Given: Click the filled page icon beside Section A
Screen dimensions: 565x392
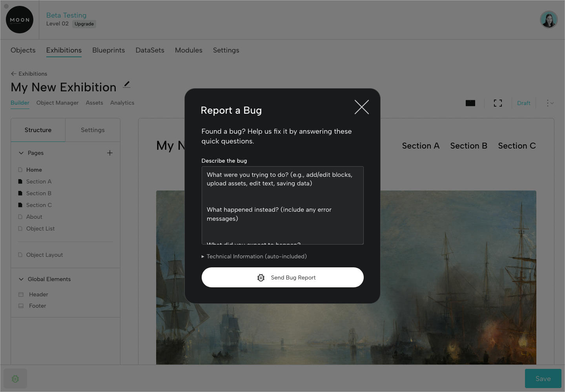Looking at the screenshot, I should pyautogui.click(x=20, y=181).
